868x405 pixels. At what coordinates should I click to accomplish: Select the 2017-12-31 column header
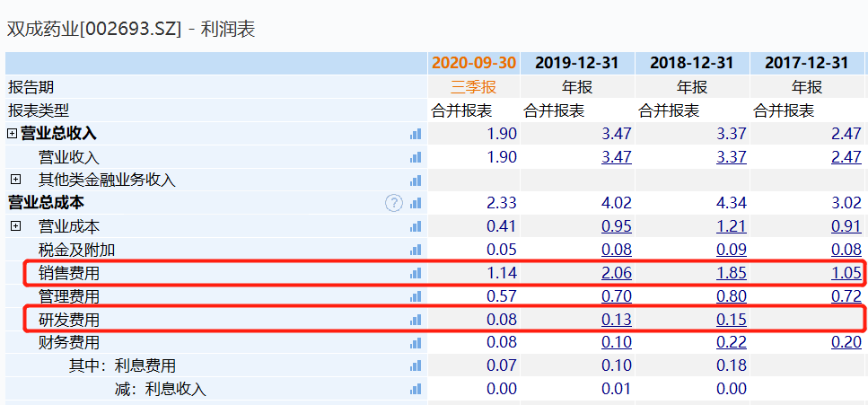click(x=806, y=63)
